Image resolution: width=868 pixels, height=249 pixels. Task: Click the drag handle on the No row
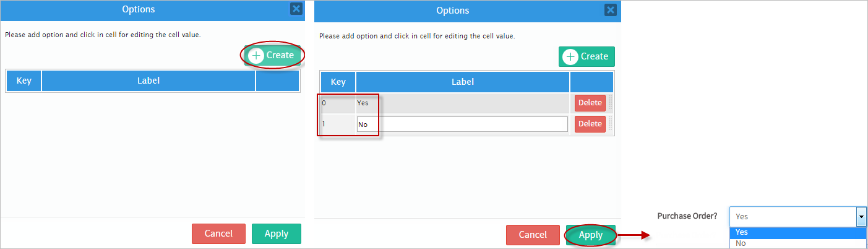click(611, 124)
